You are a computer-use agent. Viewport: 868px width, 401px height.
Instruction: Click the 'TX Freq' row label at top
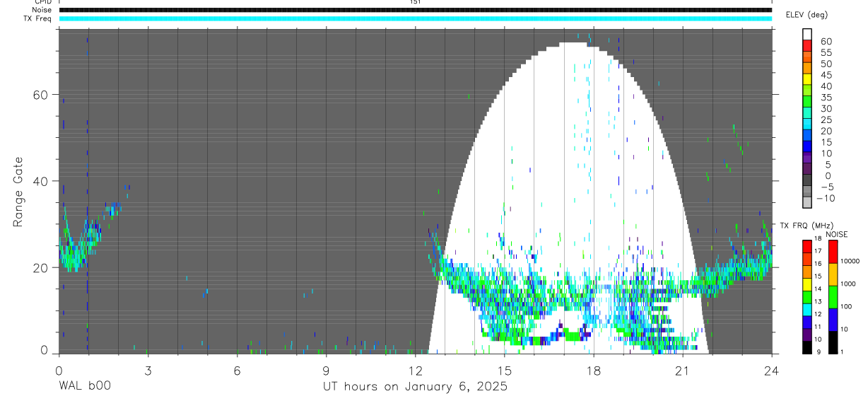pyautogui.click(x=37, y=18)
